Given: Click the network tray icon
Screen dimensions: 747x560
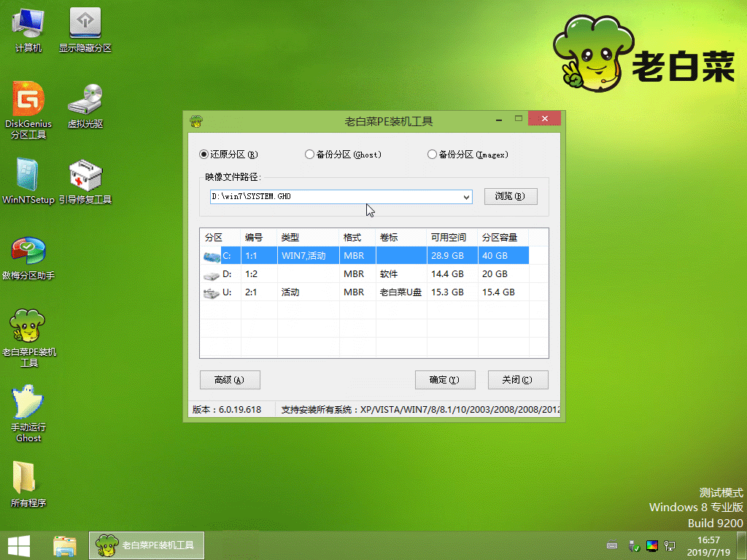Looking at the screenshot, I should coord(670,545).
